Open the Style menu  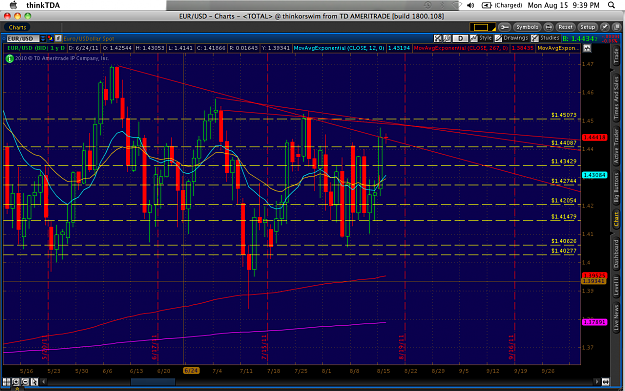coord(481,38)
